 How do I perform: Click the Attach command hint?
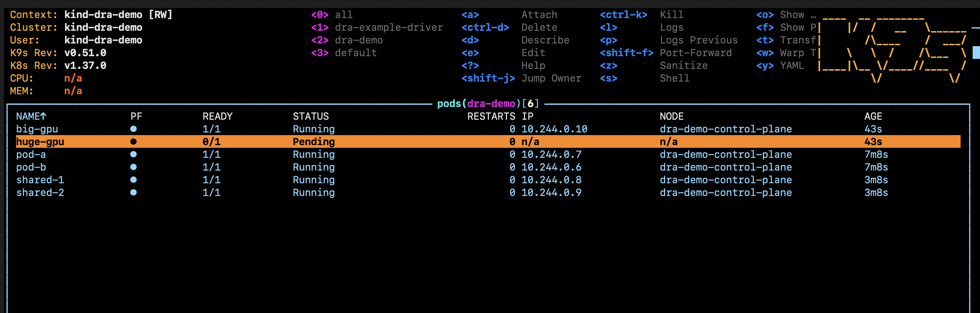point(539,14)
